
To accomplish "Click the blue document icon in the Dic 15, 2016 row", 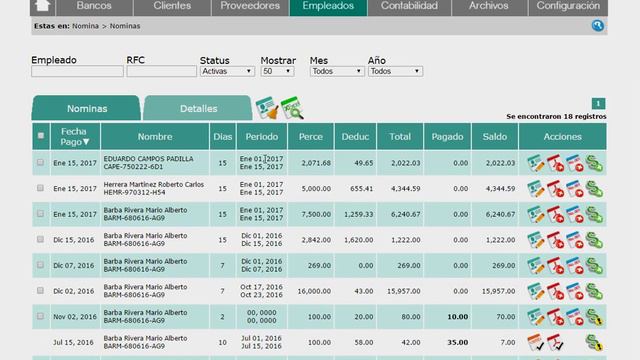I will [575, 240].
